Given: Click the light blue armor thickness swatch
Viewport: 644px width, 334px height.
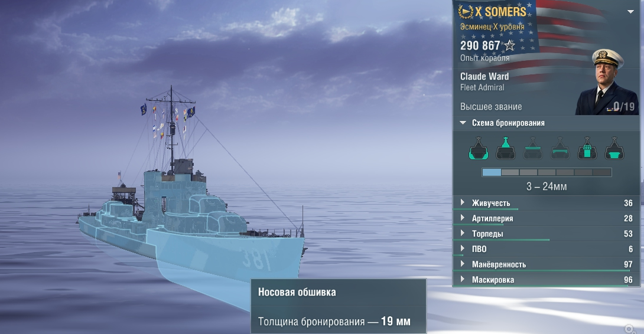Looking at the screenshot, I should [492, 172].
